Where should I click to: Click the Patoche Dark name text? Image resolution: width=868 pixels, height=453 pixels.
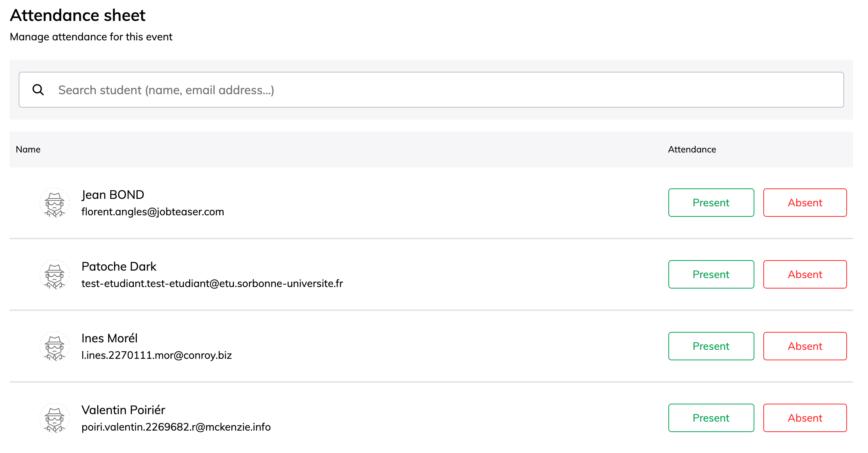tap(119, 266)
